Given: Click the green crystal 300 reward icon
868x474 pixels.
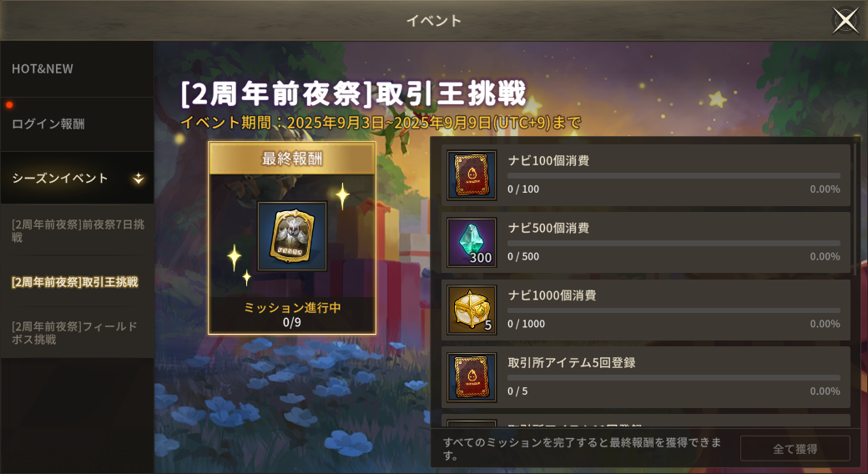Looking at the screenshot, I should pos(472,243).
